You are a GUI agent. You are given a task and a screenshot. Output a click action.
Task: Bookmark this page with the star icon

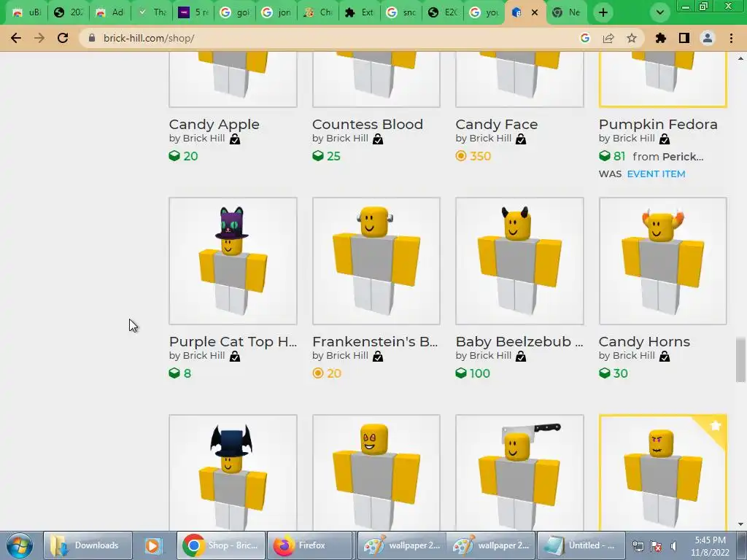[x=632, y=38]
